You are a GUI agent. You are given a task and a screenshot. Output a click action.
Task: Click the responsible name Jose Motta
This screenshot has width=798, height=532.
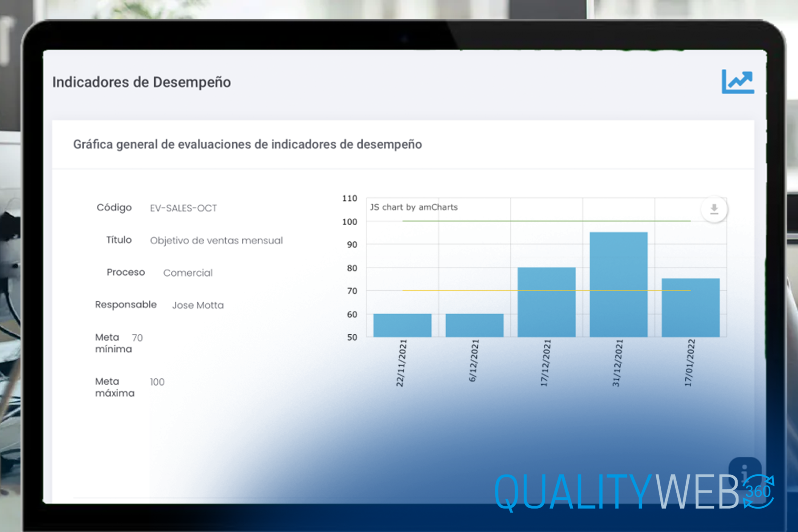pyautogui.click(x=198, y=305)
